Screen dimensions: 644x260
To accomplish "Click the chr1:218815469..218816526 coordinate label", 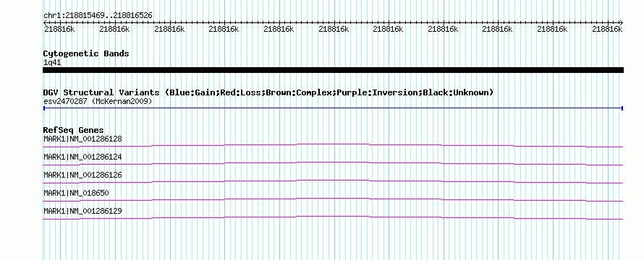I will (x=98, y=16).
